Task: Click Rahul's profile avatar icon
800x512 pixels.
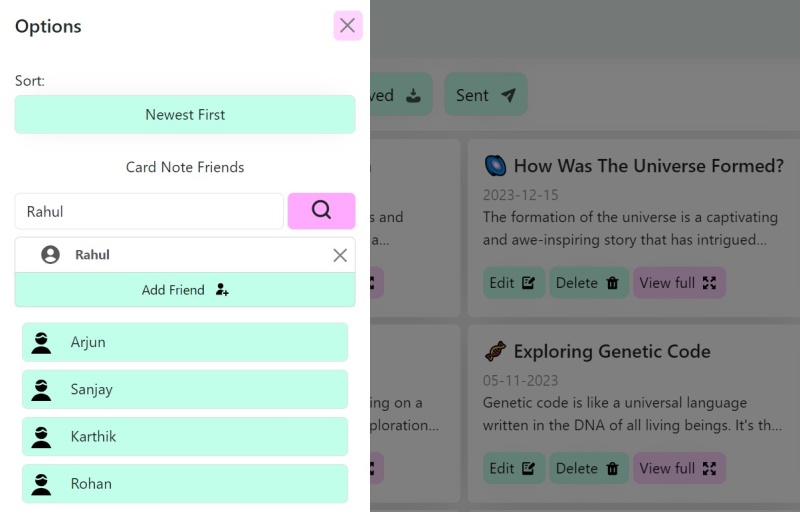Action: tap(50, 255)
